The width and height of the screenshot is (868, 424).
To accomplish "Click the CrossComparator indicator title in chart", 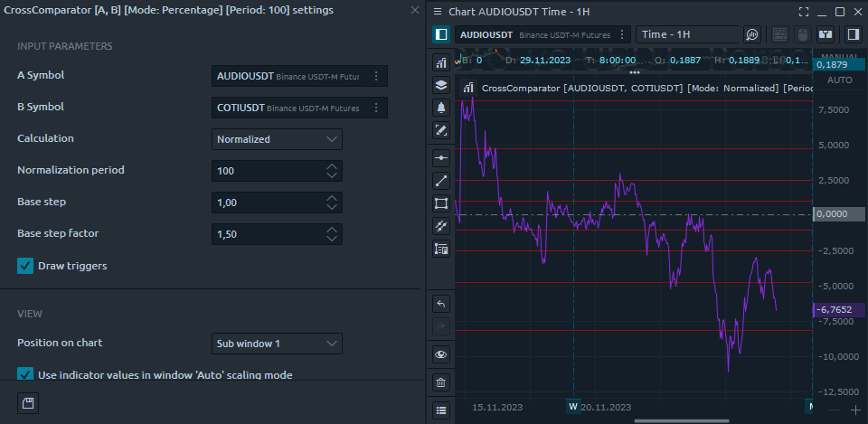I will pos(647,88).
